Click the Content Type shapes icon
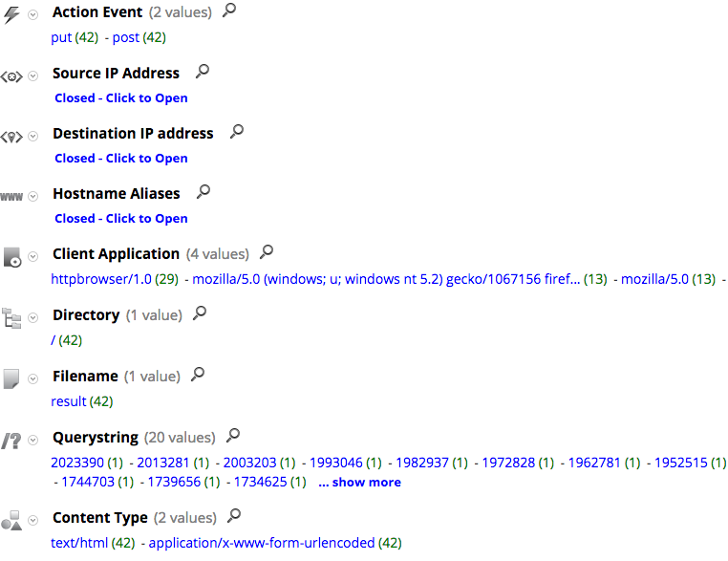This screenshot has width=728, height=561. click(11, 521)
